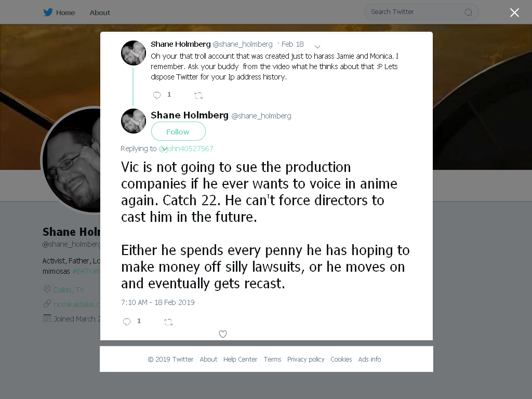Open the Ads info footer link

coord(369,360)
